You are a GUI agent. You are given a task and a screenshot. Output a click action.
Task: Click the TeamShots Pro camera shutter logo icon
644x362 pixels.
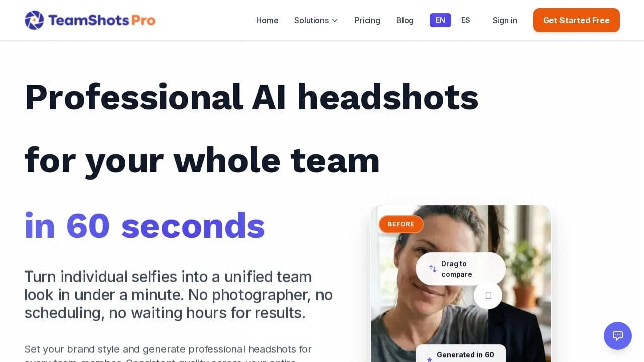[34, 20]
